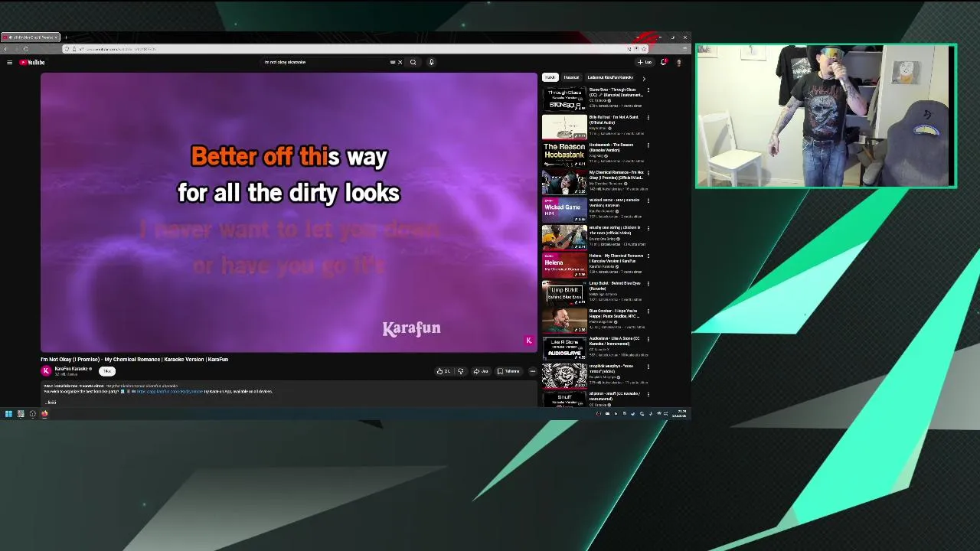Open the account avatar menu
The height and width of the screenshot is (551, 980).
(678, 62)
